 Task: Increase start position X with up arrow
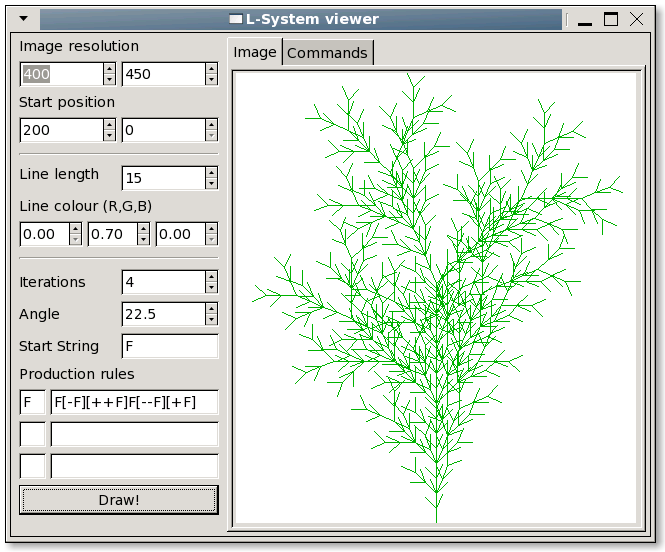click(109, 125)
